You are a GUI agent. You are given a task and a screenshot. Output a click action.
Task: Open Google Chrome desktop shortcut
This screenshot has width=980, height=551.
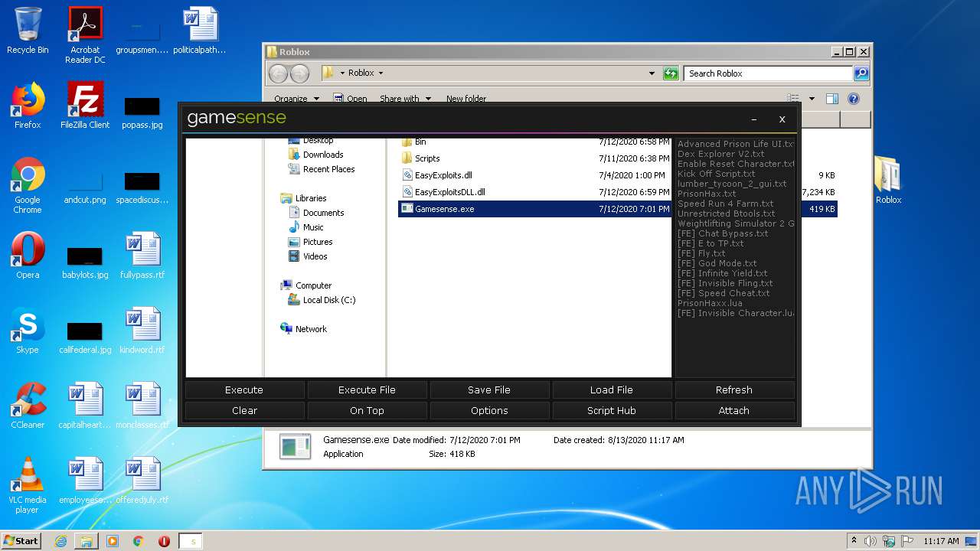[28, 185]
